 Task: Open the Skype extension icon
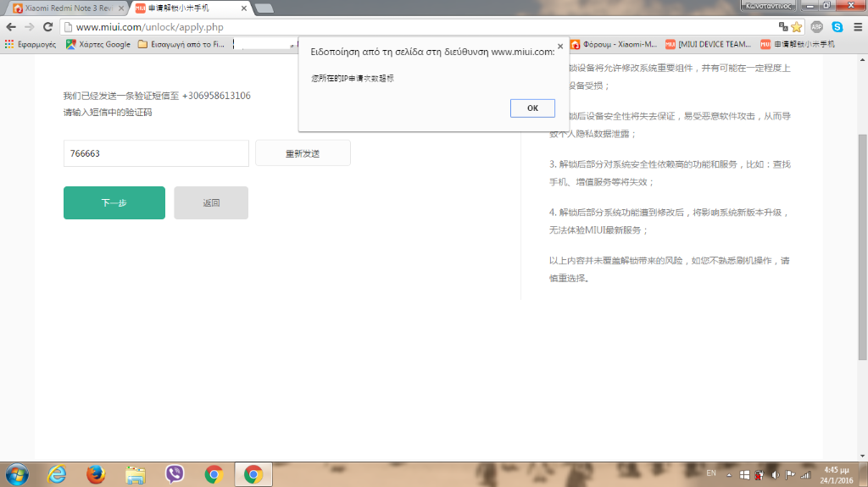[x=837, y=26]
